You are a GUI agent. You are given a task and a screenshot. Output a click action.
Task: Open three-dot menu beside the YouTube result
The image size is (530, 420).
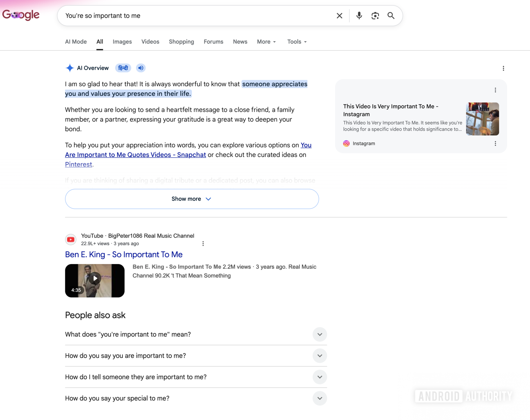(x=203, y=243)
